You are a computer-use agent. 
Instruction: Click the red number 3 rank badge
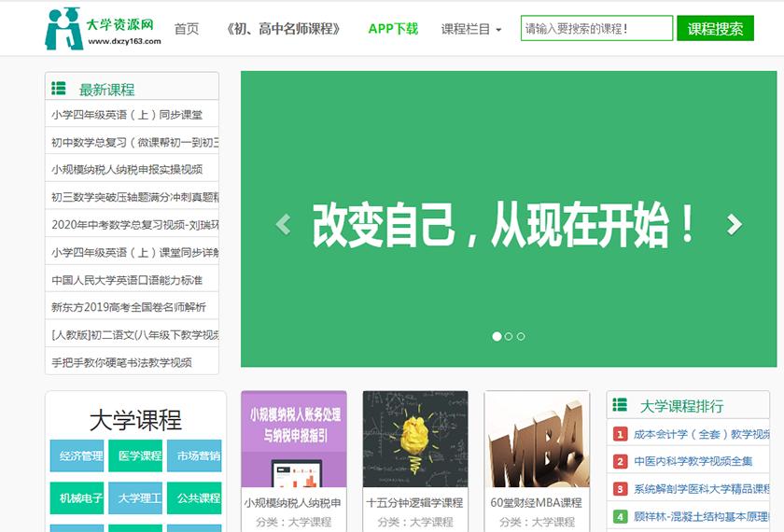(x=620, y=488)
